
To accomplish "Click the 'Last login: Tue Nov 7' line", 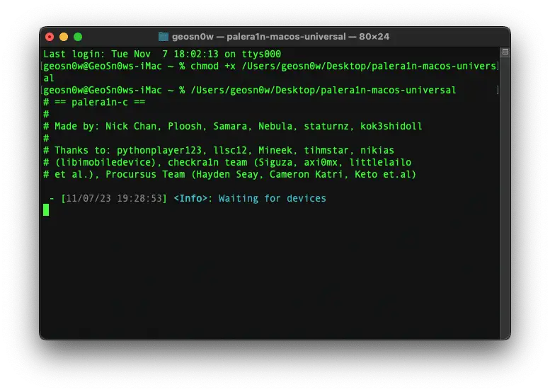I will point(162,54).
